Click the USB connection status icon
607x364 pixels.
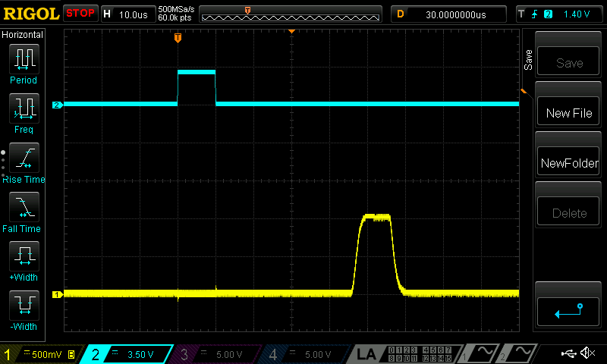tap(568, 353)
